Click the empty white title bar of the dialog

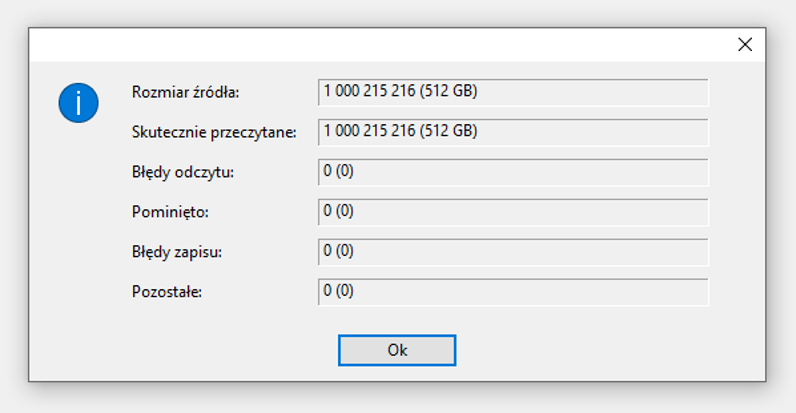tap(376, 45)
